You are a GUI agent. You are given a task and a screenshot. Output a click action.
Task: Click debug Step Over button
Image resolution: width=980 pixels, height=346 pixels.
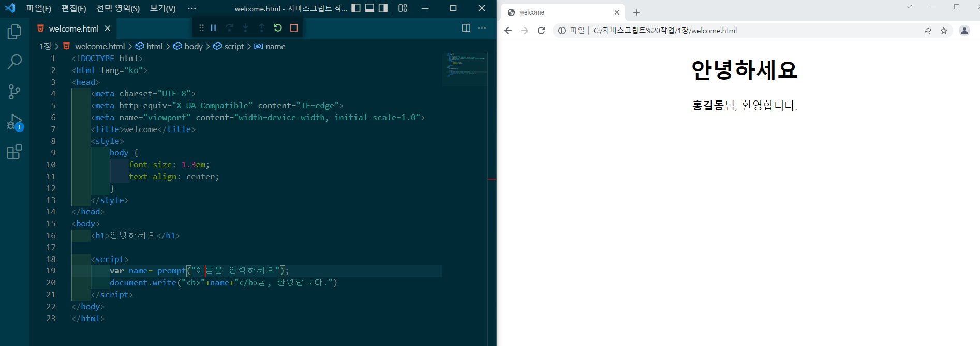point(229,28)
